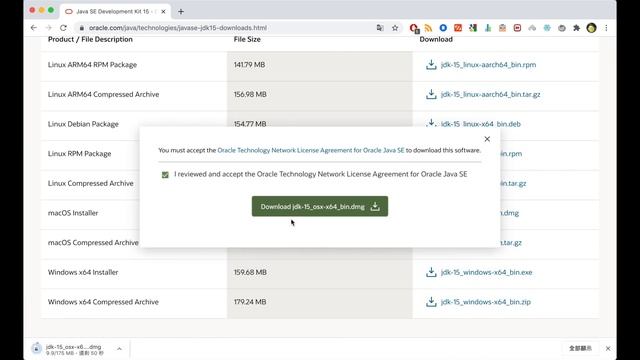
Task: Download jdk-15_windows-x64_bin.zip link
Action: point(486,302)
